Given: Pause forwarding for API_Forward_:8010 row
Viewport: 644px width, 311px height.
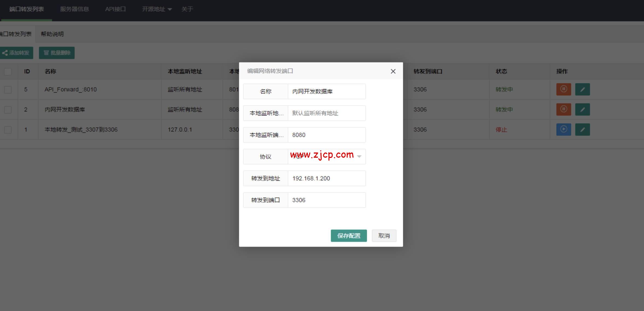Looking at the screenshot, I should click(563, 89).
